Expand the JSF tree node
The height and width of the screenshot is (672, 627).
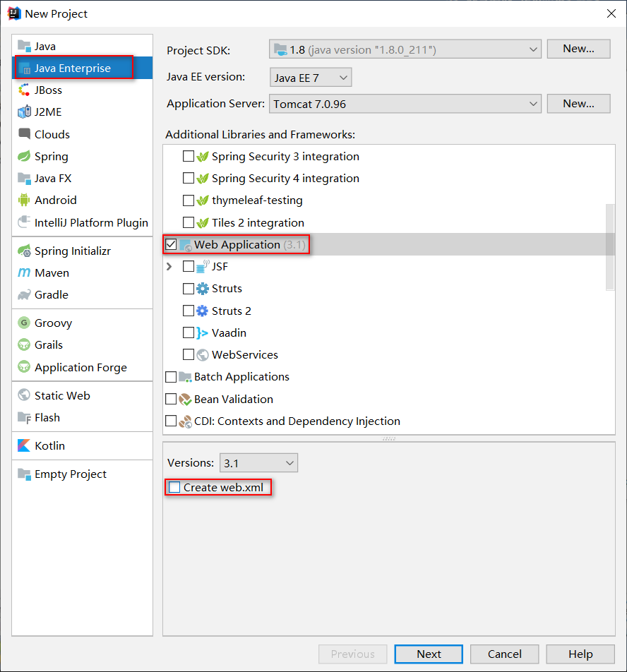point(169,267)
